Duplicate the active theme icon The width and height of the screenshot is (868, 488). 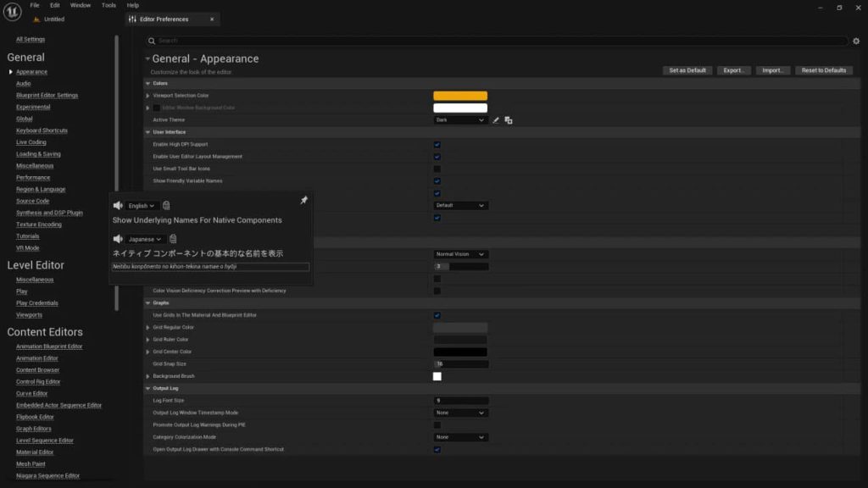click(509, 120)
